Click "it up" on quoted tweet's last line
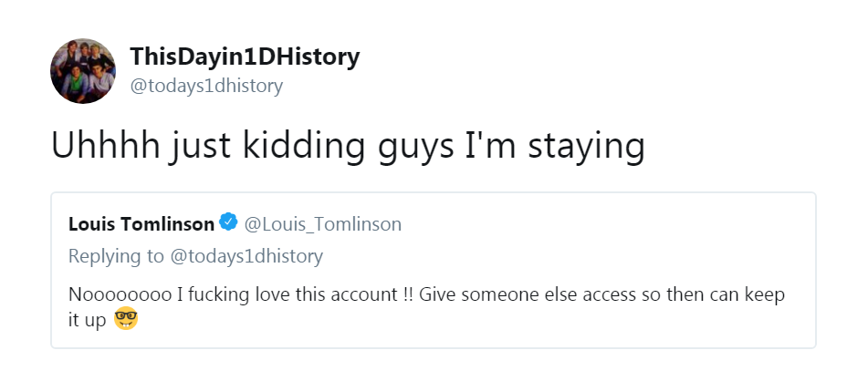 pyautogui.click(x=89, y=321)
